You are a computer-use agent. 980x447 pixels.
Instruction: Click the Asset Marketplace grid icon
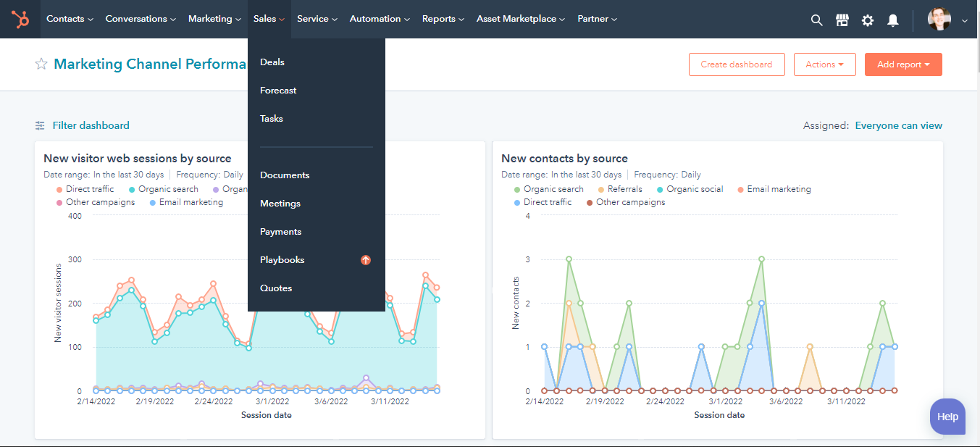(x=842, y=20)
